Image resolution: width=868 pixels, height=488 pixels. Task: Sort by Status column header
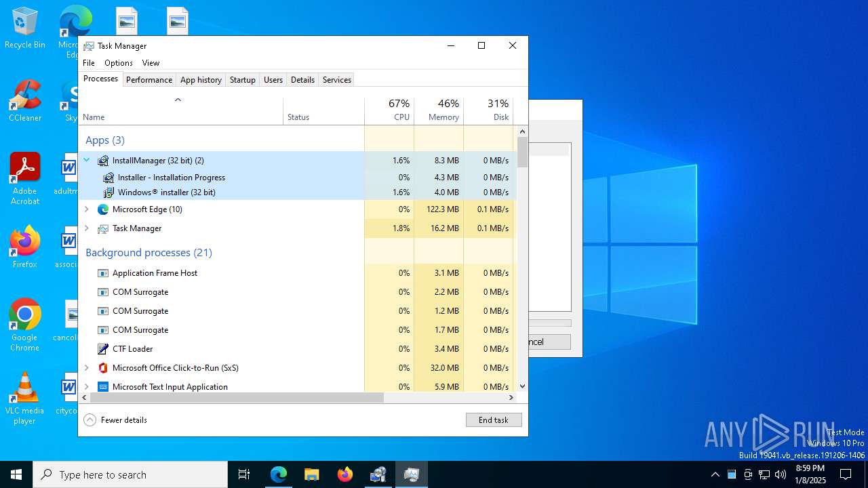point(323,111)
